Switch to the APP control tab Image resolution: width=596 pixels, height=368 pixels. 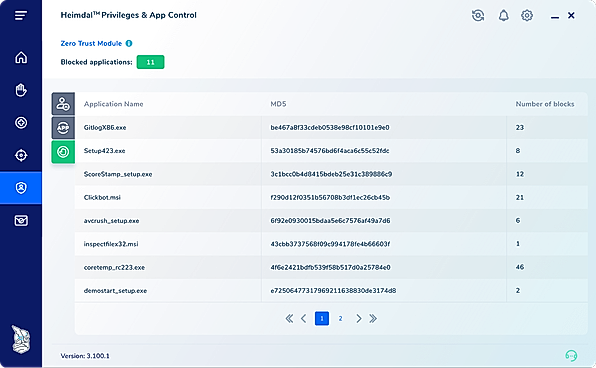[63, 128]
